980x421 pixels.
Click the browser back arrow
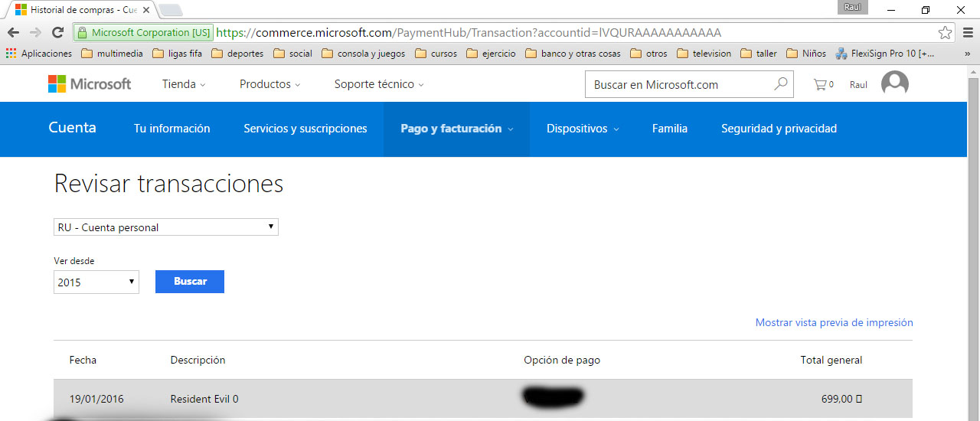[x=13, y=33]
